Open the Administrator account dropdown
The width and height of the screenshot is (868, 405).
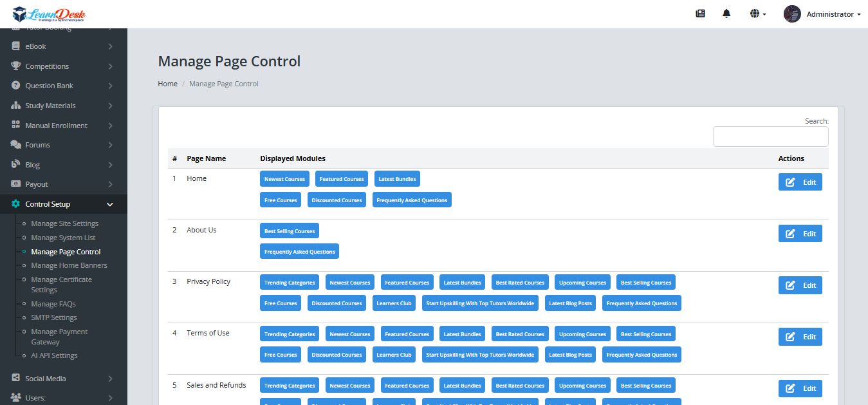[x=833, y=14]
